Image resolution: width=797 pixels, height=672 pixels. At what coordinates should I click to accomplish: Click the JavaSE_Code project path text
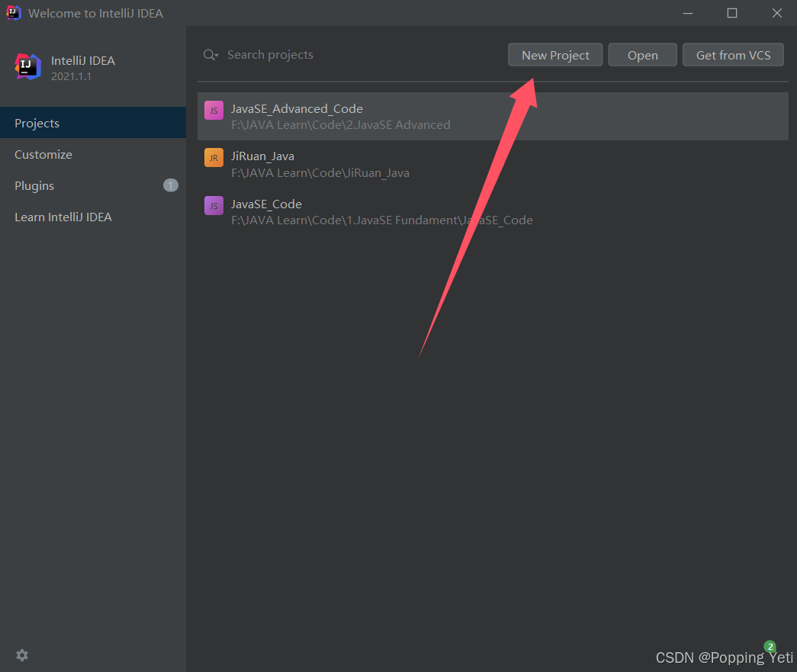pyautogui.click(x=382, y=220)
